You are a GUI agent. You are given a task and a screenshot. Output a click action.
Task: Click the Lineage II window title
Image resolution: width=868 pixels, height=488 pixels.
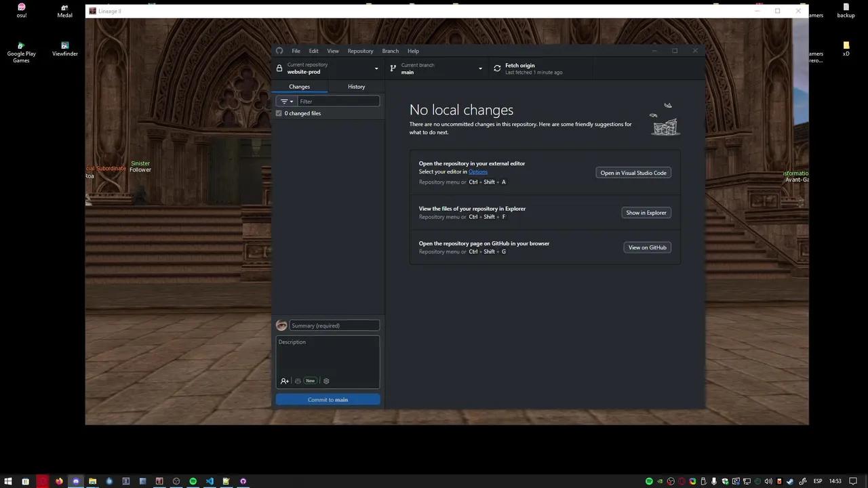coord(110,11)
